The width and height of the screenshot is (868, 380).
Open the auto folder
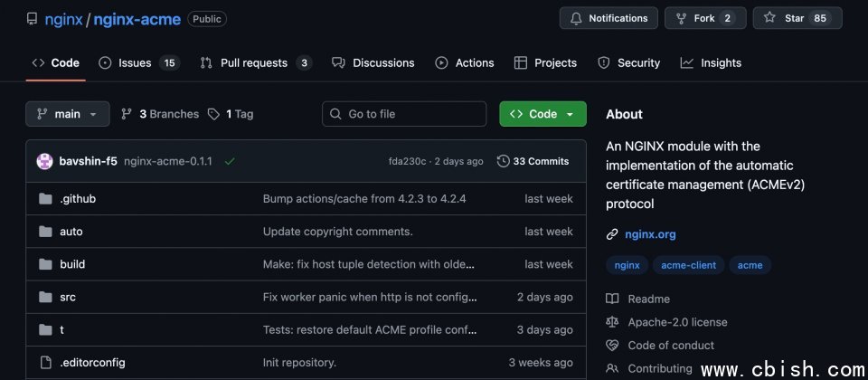tap(71, 232)
